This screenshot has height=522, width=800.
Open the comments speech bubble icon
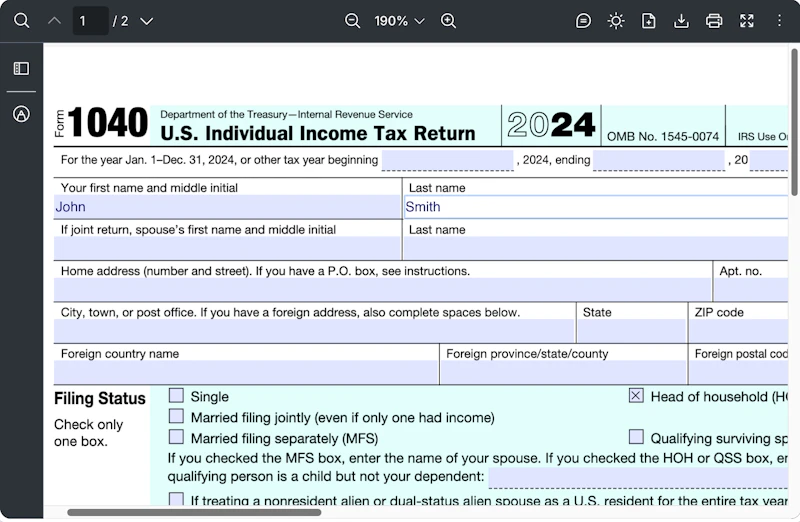pyautogui.click(x=583, y=21)
